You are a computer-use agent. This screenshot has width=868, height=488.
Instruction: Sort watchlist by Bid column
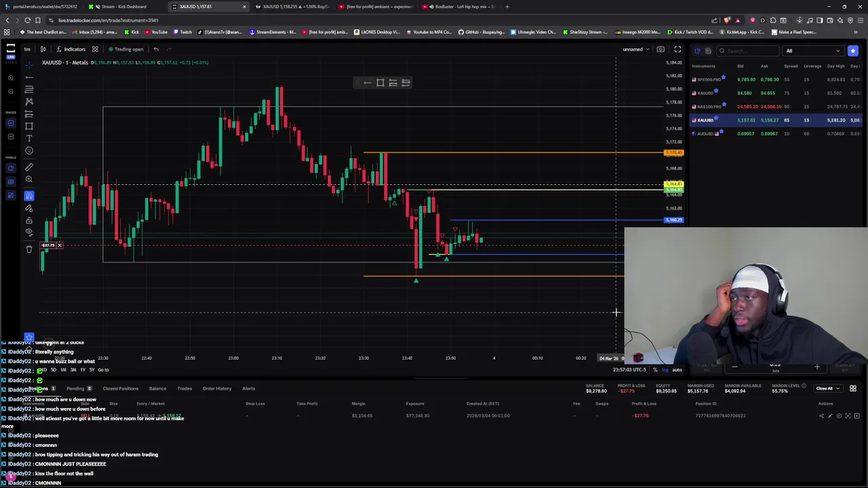(x=741, y=66)
